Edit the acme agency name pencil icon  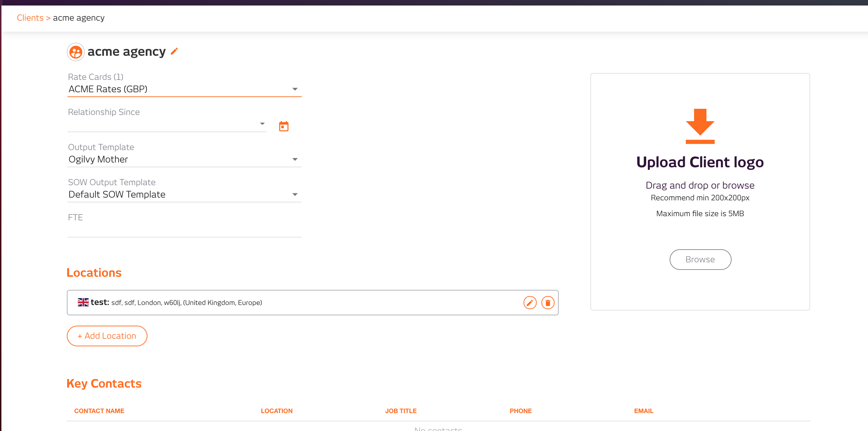(174, 51)
